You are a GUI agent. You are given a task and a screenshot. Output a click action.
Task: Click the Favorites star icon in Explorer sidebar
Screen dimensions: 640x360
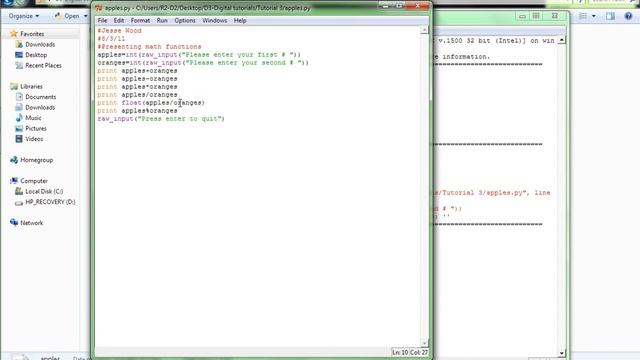pos(14,33)
